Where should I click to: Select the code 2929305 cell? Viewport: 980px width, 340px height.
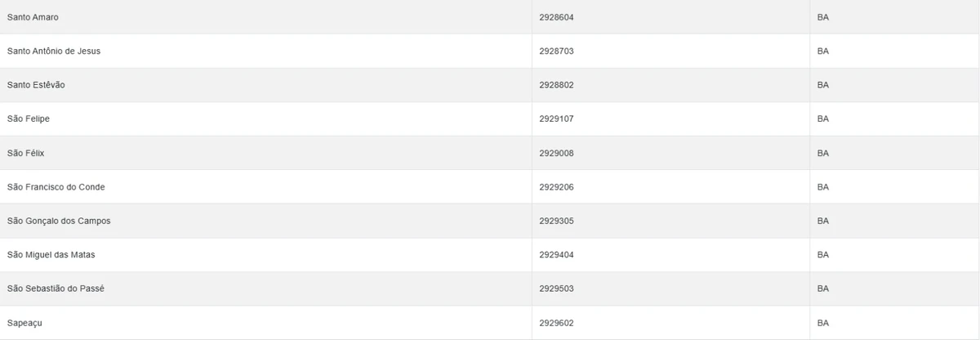(x=556, y=221)
